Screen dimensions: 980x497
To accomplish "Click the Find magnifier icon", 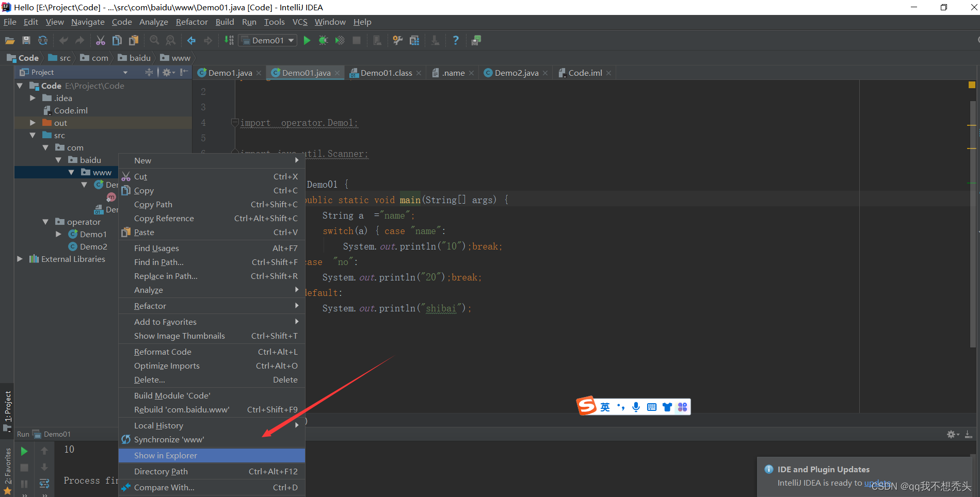I will coord(154,40).
